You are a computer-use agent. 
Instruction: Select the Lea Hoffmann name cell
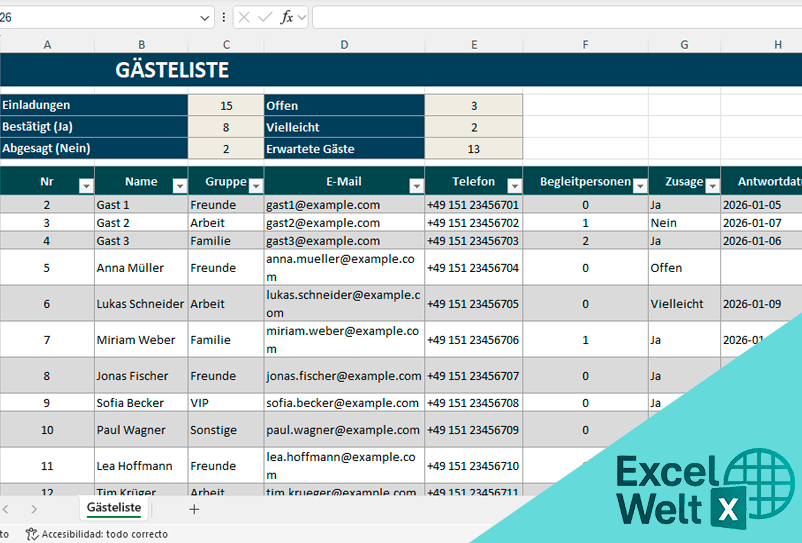click(141, 466)
